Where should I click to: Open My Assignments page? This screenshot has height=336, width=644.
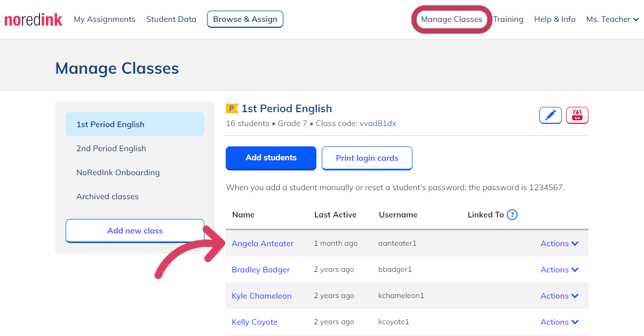[x=105, y=19]
